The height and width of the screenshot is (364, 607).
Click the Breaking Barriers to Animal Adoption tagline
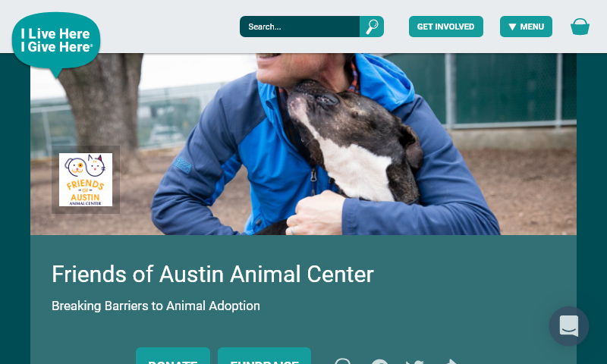156,306
